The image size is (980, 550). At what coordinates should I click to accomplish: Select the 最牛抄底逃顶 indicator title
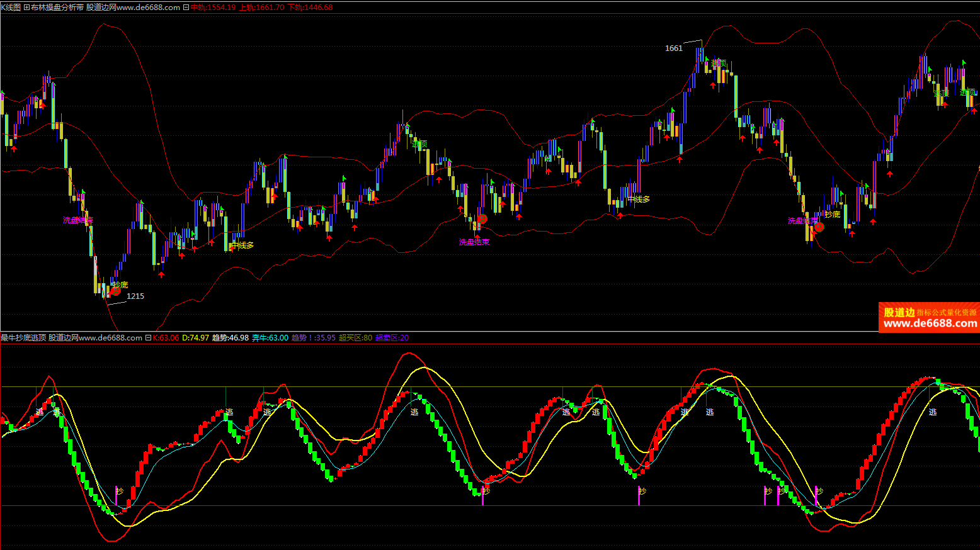click(23, 338)
